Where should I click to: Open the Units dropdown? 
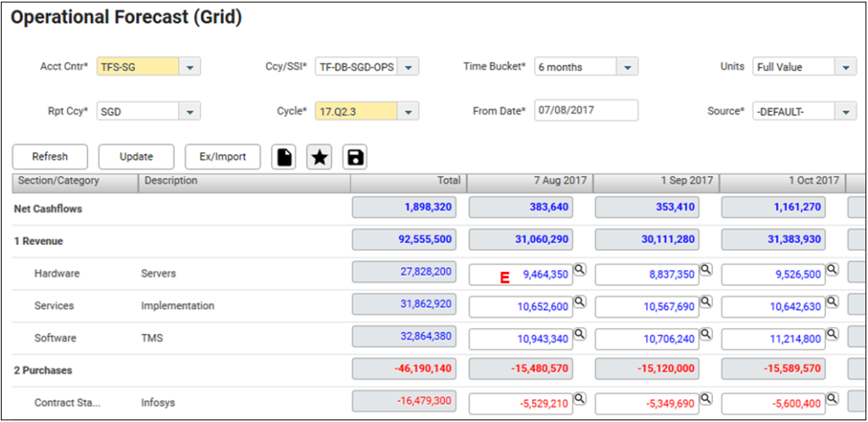tap(845, 67)
